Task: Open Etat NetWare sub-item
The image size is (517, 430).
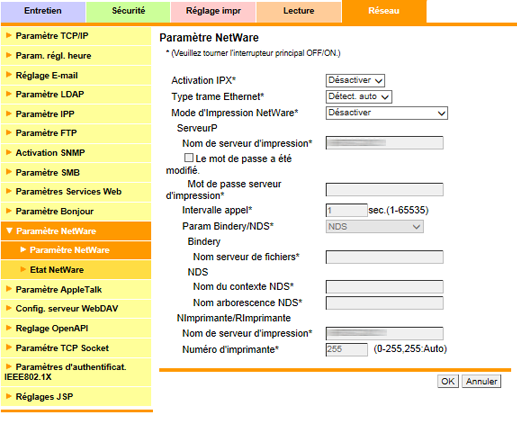Action: 76,270
